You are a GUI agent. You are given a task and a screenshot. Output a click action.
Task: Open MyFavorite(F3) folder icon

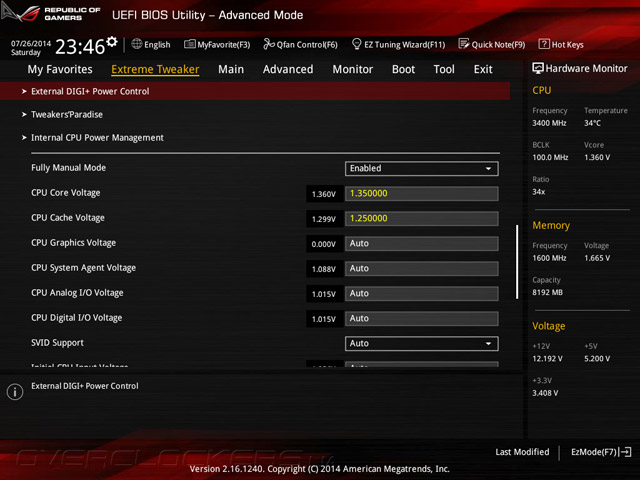click(x=189, y=44)
